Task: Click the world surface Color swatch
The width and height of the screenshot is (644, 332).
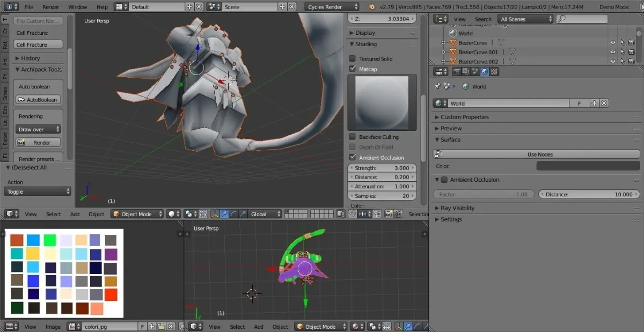Action: (x=589, y=166)
